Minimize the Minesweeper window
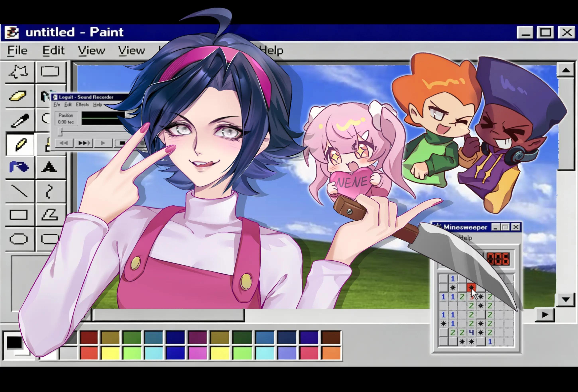This screenshot has width=578, height=392. 496,227
